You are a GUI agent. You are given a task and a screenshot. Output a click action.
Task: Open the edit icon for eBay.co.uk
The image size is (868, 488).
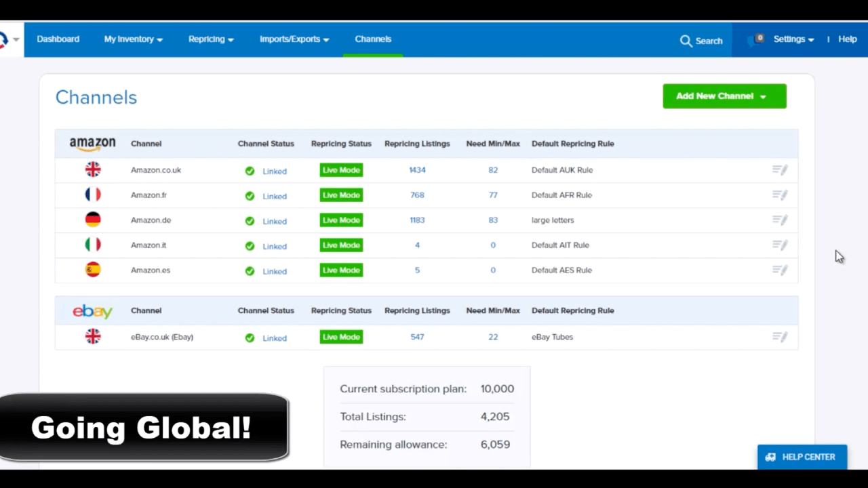coord(780,337)
